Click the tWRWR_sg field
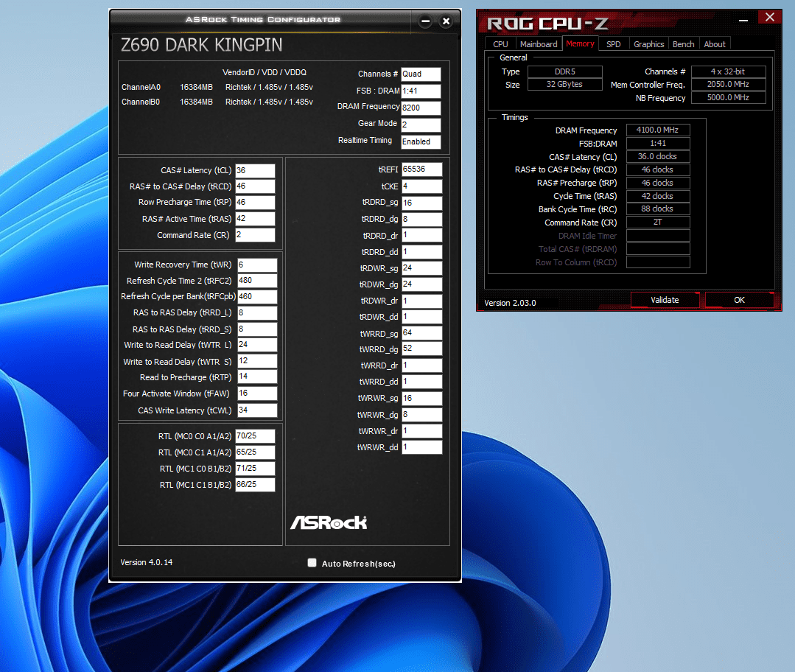This screenshot has height=672, width=795. tap(422, 398)
